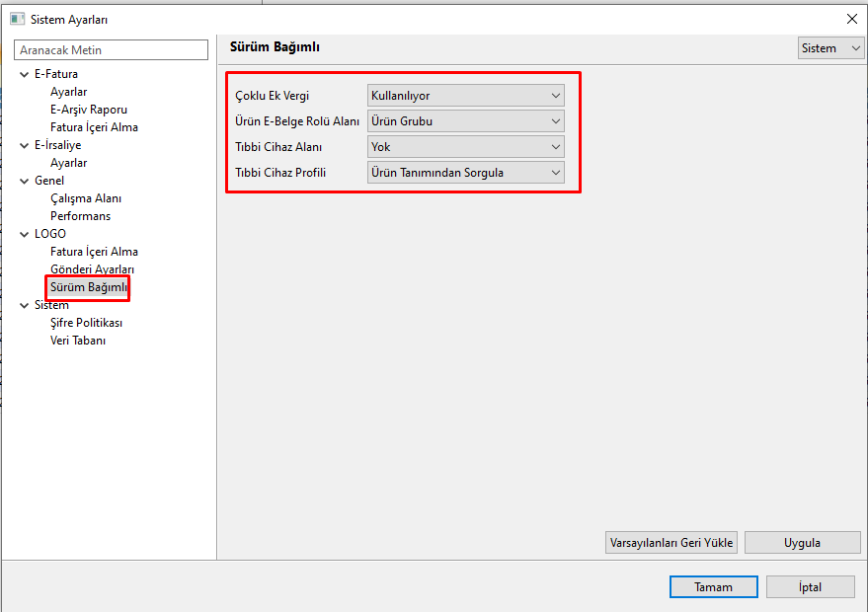The height and width of the screenshot is (612, 868).
Task: Collapse the E-Fatura tree node
Action: [x=25, y=74]
